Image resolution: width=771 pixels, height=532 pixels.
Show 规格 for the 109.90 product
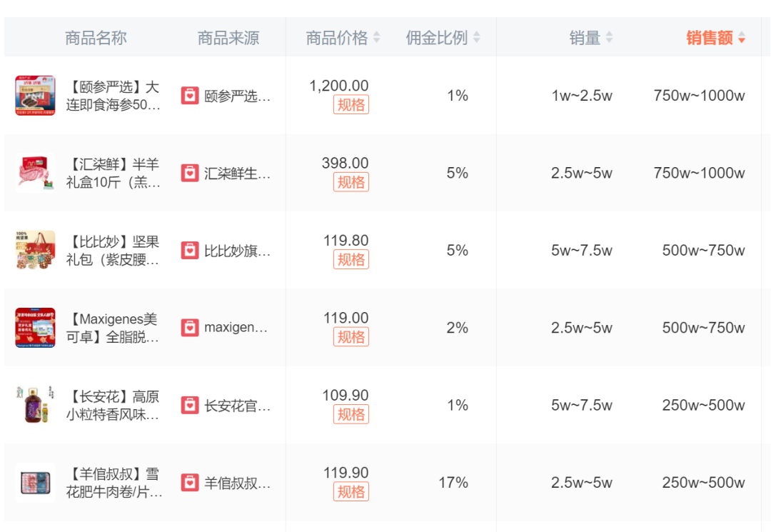click(x=351, y=414)
